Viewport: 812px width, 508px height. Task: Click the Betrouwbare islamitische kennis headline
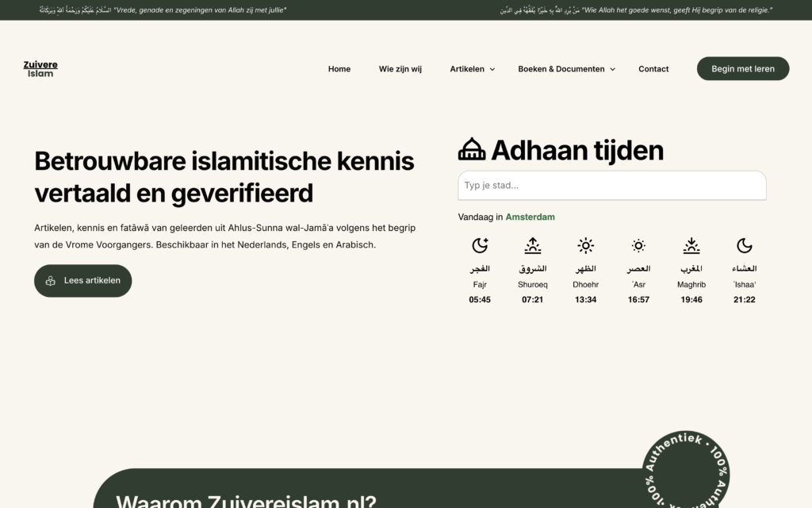pos(224,177)
